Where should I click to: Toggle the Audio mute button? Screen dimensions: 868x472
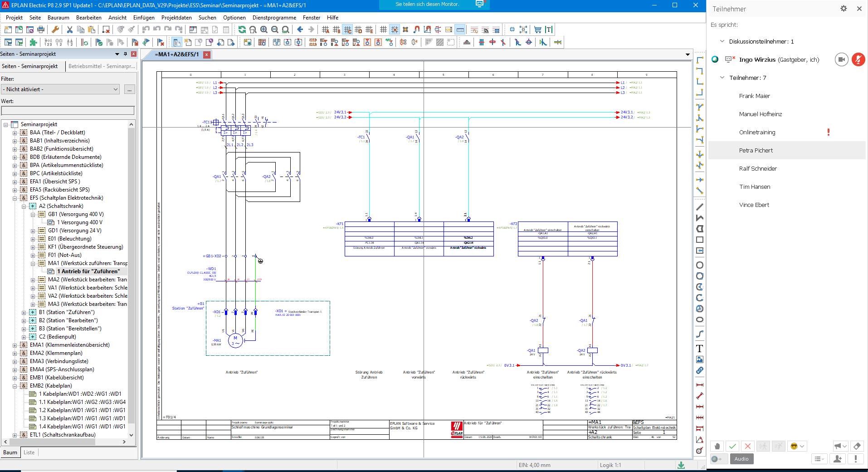[741, 459]
